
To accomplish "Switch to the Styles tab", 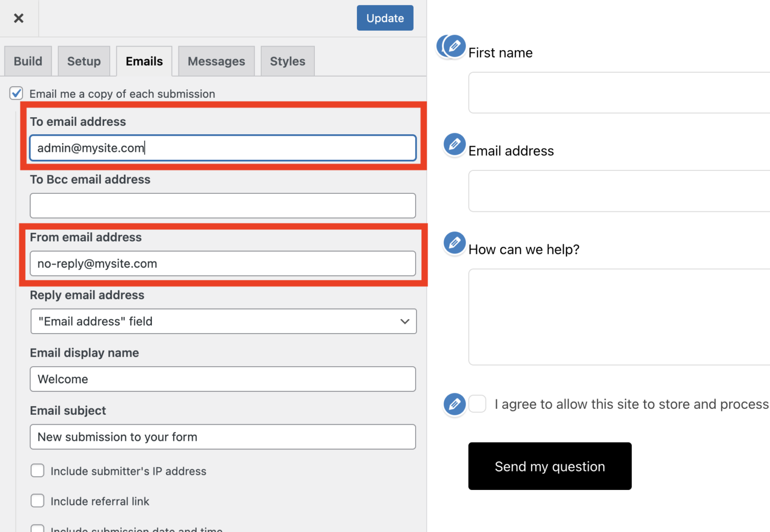I will tap(287, 61).
